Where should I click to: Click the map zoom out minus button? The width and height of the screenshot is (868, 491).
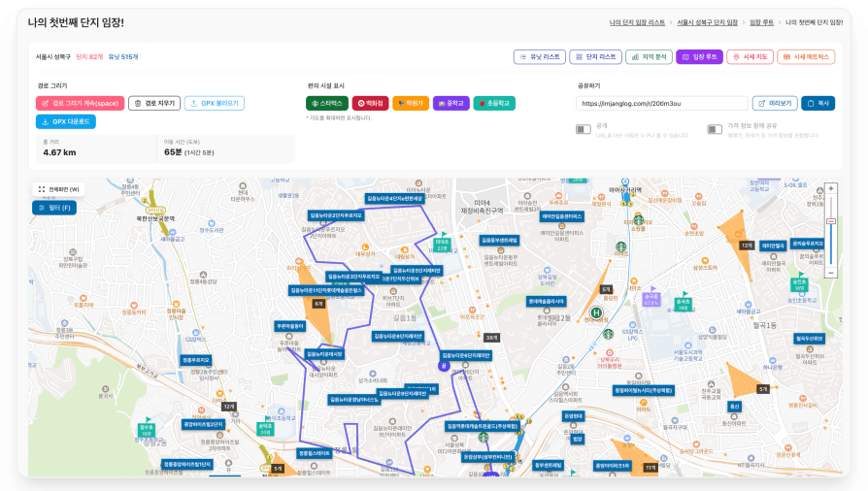pos(830,273)
